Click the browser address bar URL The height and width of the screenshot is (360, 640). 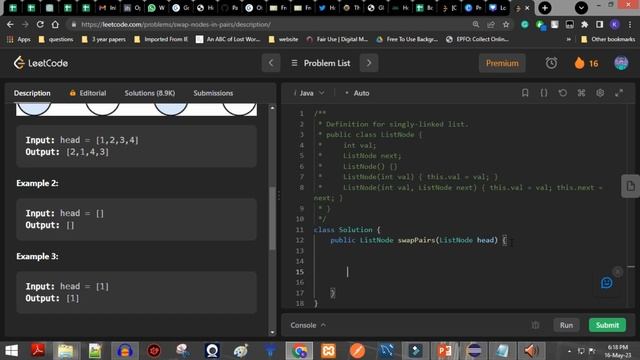coord(176,24)
